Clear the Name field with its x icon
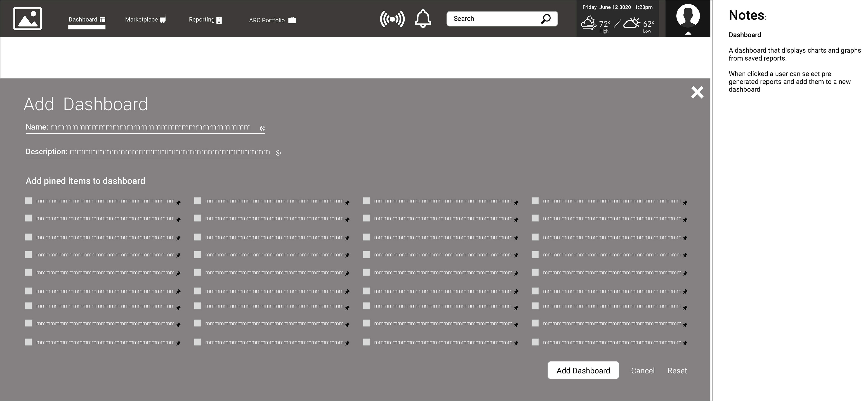Screen dimensions: 868x401 point(262,128)
